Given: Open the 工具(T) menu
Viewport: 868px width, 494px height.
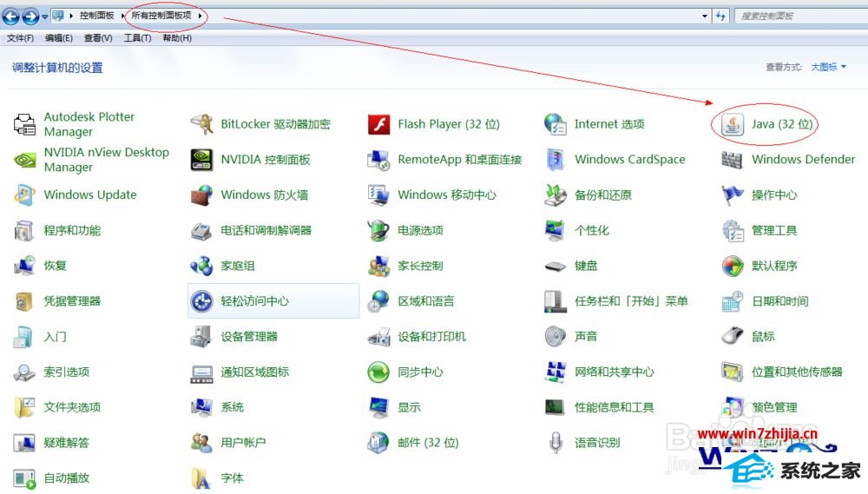Looking at the screenshot, I should (x=137, y=38).
